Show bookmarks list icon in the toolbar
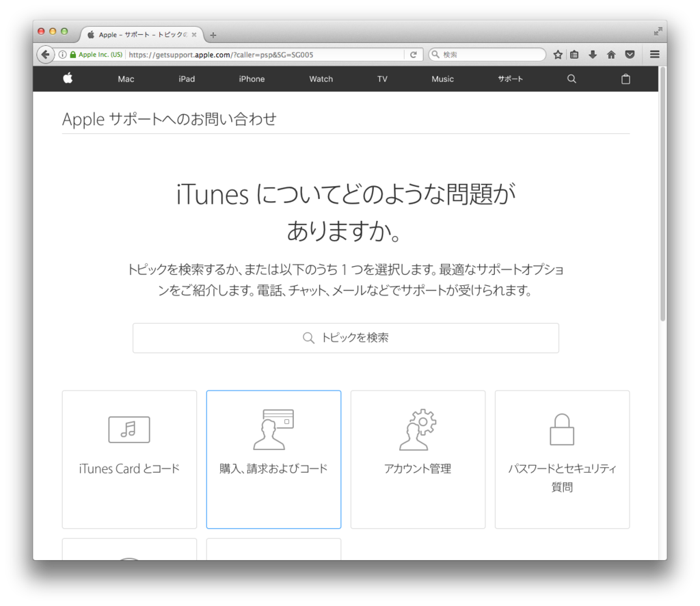 (x=574, y=55)
